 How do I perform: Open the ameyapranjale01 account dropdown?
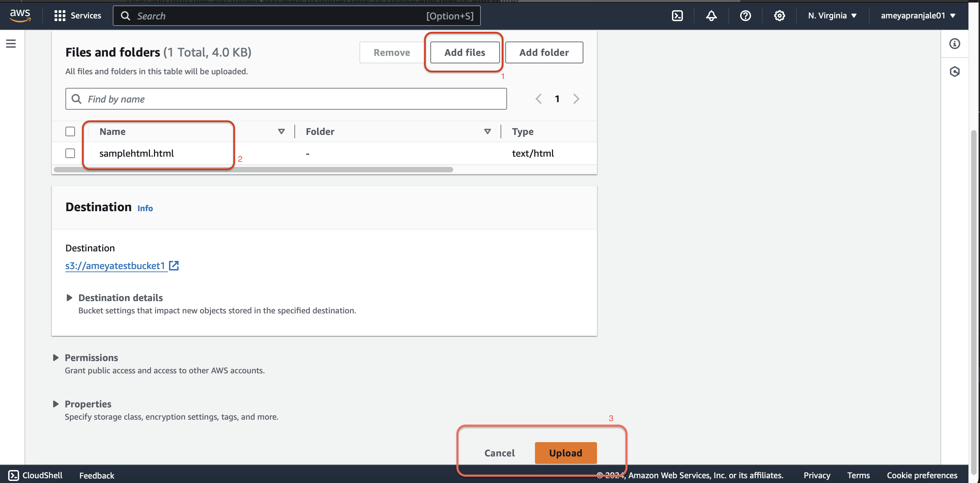coord(918,16)
